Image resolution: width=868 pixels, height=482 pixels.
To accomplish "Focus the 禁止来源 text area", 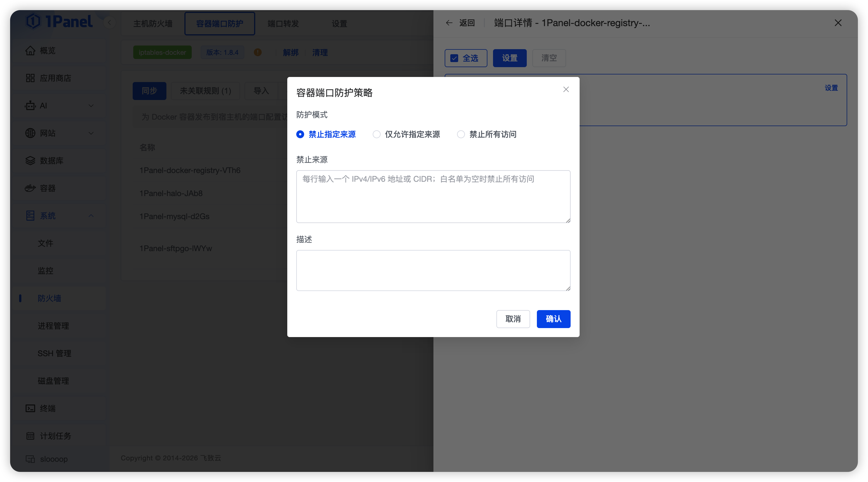I will point(433,197).
